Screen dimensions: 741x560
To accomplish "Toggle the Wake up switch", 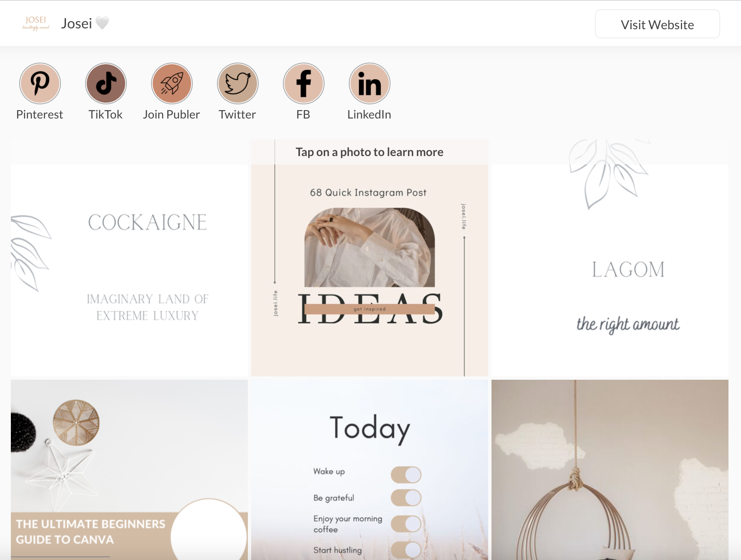I will [406, 475].
